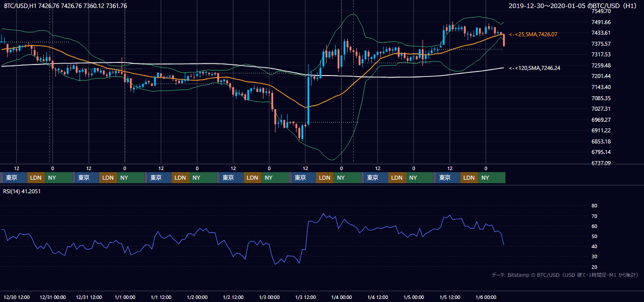Image resolution: width=644 pixels, height=302 pixels.
Task: Click the Bitstamp data source note
Action: 565,275
